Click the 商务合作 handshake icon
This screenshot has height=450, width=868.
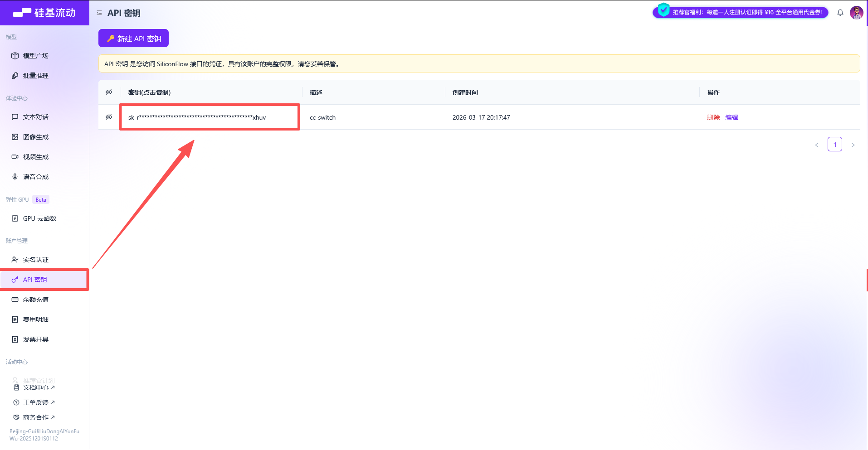[x=16, y=417]
